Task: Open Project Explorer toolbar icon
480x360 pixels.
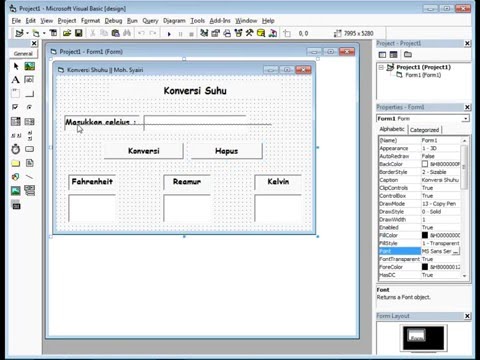Action: (x=204, y=33)
